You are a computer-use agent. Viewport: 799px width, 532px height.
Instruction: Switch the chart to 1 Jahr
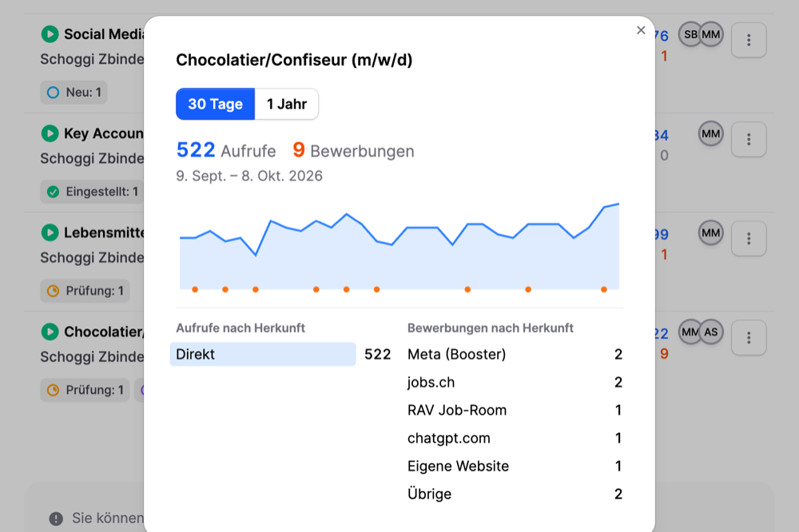[x=287, y=104]
